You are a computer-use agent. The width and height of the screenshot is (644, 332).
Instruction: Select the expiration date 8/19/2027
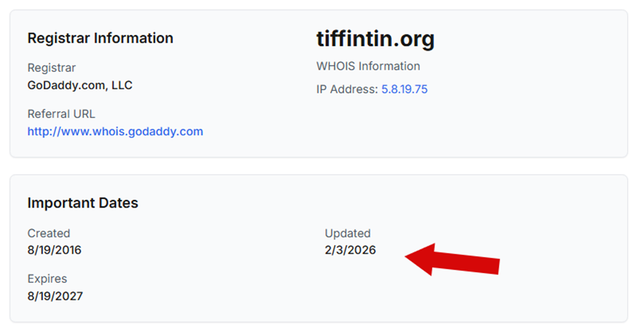55,296
